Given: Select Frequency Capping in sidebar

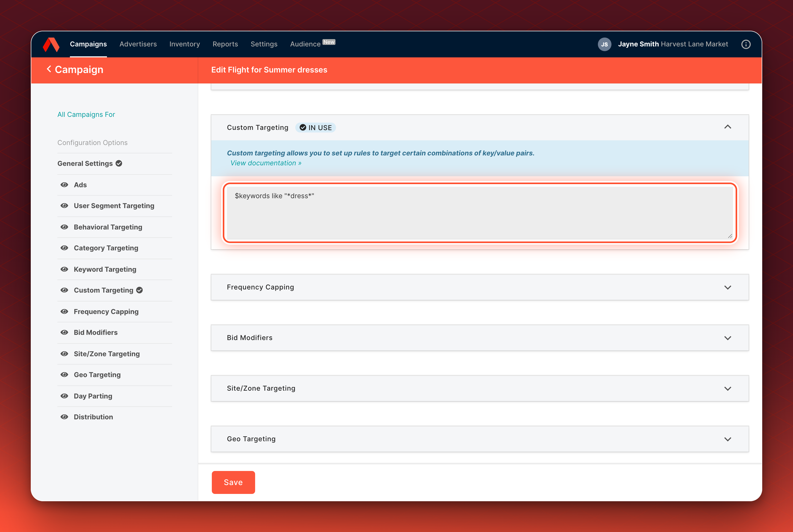Looking at the screenshot, I should (x=106, y=311).
